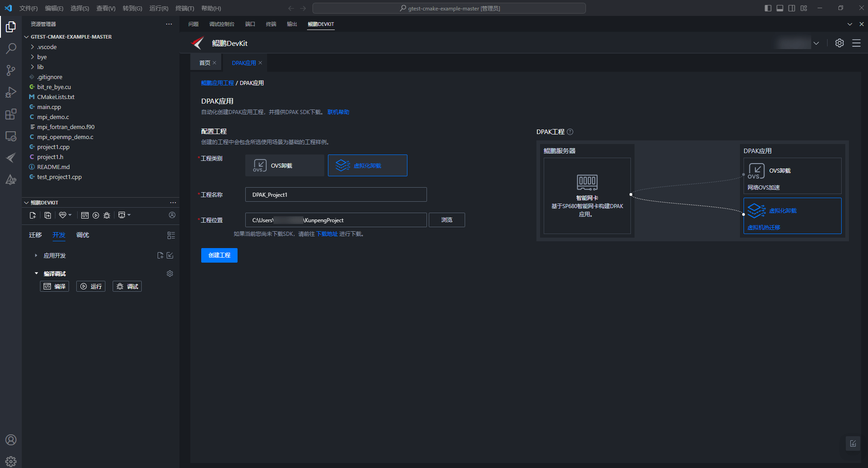The width and height of the screenshot is (868, 468).
Task: Click the 运行 button under 编译调试
Action: [x=91, y=286]
